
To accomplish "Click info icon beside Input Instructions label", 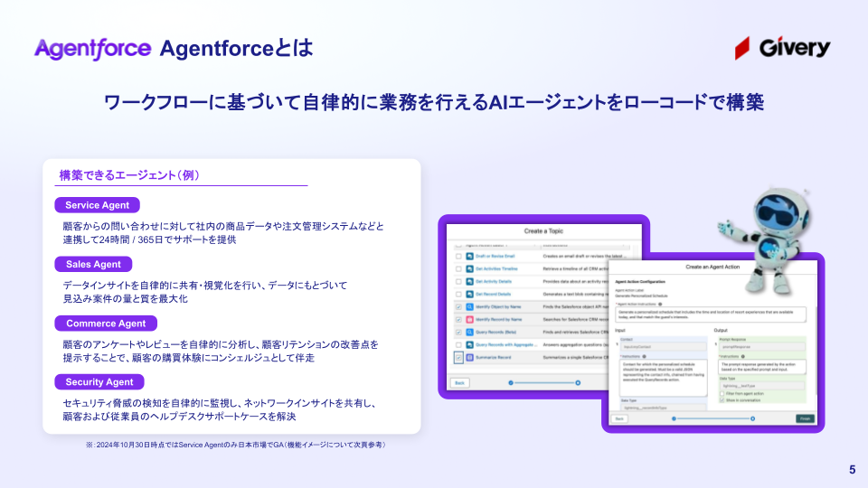I will (644, 356).
